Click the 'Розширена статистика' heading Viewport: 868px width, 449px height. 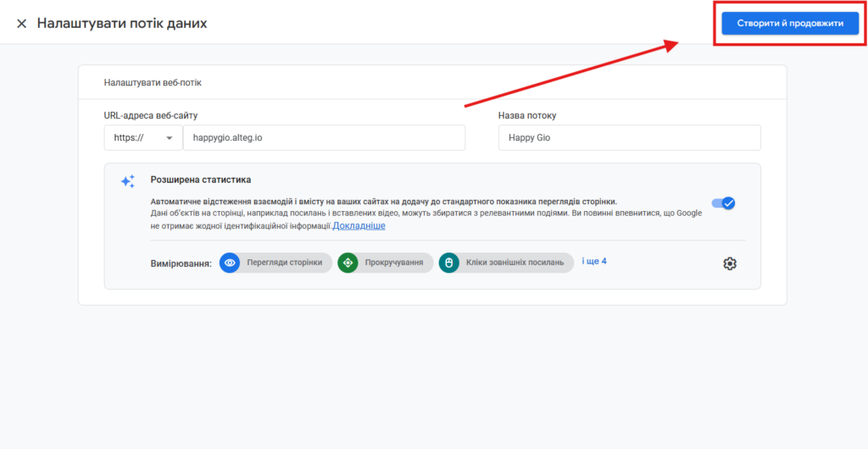pos(200,180)
